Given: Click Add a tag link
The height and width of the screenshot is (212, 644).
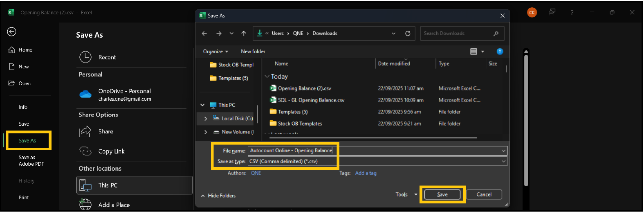Looking at the screenshot, I should [x=366, y=173].
